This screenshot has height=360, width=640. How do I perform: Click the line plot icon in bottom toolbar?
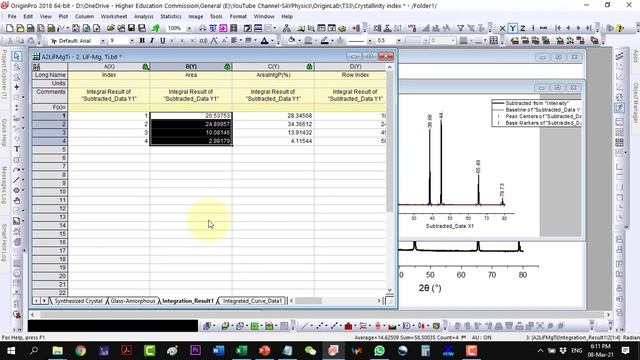304,326
